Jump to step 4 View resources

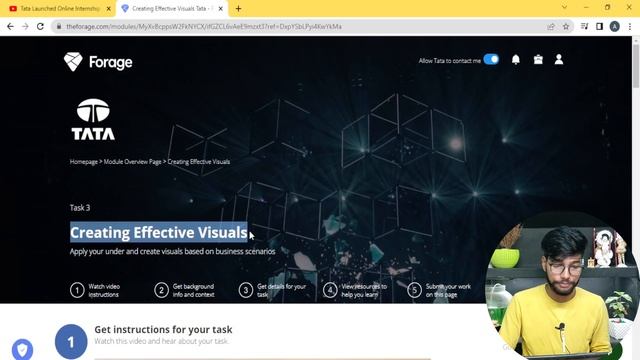click(355, 290)
